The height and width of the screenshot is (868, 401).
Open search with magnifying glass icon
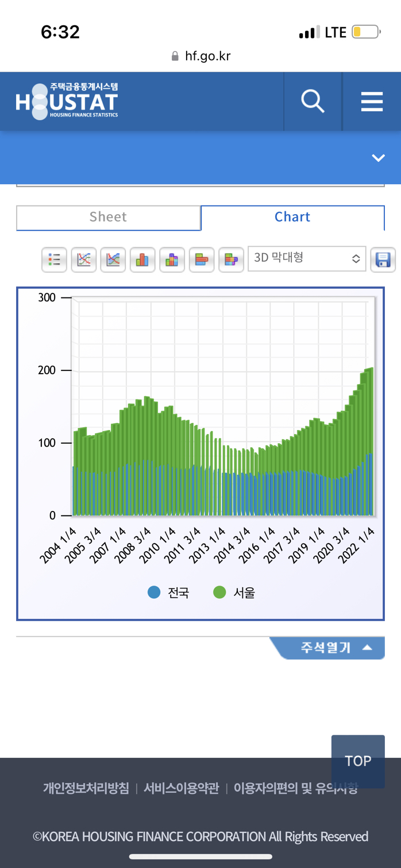coord(313,102)
